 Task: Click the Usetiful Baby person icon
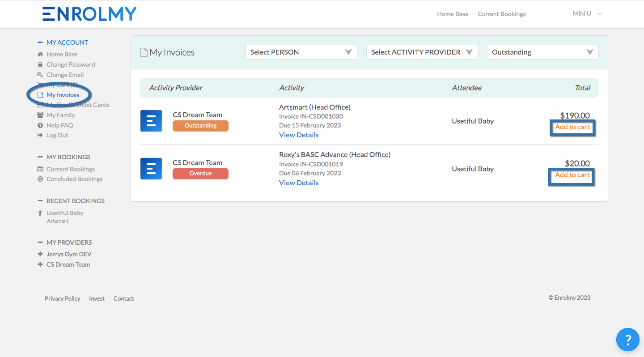tap(40, 213)
